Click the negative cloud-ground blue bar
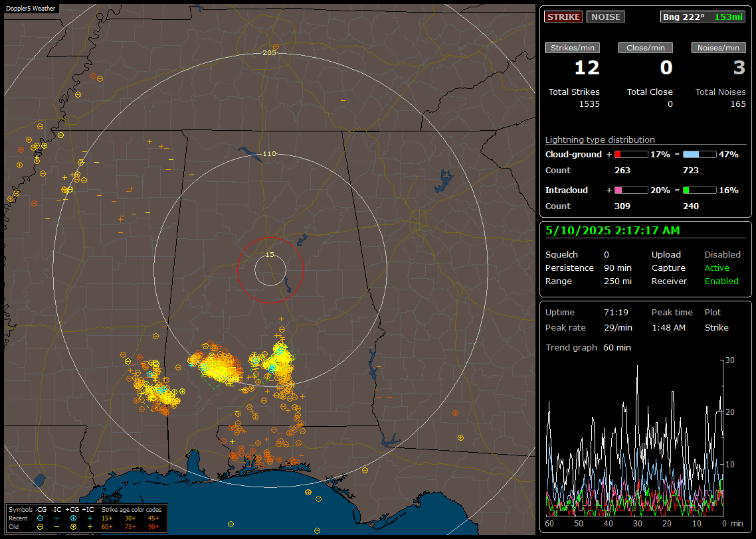The image size is (756, 539). coord(700,155)
